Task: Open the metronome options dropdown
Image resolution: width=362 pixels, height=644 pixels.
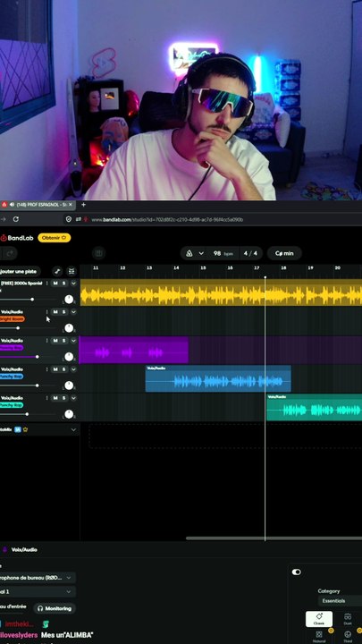Action: pos(201,253)
